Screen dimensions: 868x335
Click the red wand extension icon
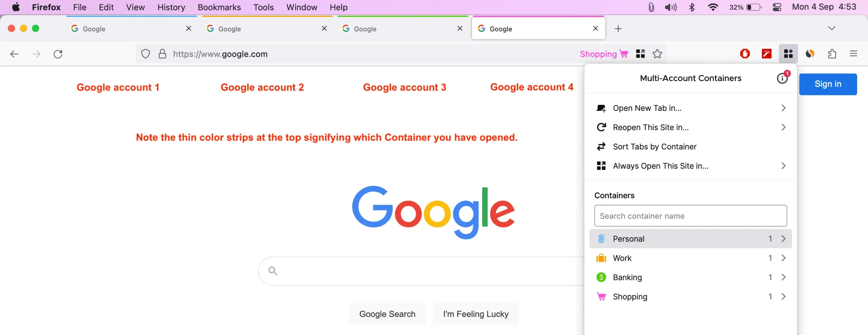[767, 54]
